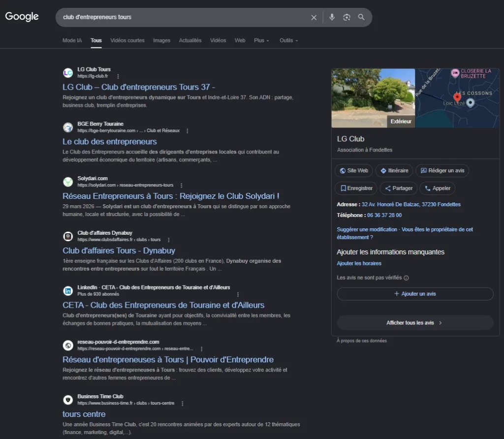Click the Business Time Club favicon
Screen dimensions: 504x439
[x=68, y=400]
